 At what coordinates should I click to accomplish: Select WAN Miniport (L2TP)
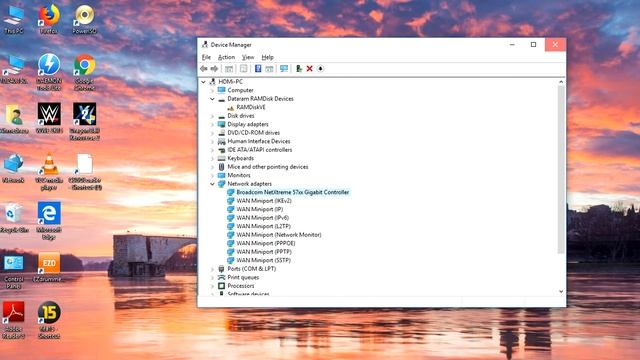coord(263,226)
